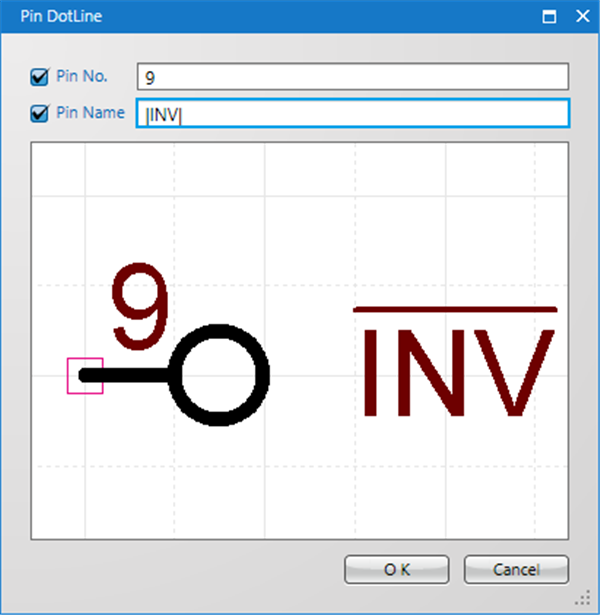Uncheck the Pin No. checkbox
600x615 pixels.
(39, 77)
